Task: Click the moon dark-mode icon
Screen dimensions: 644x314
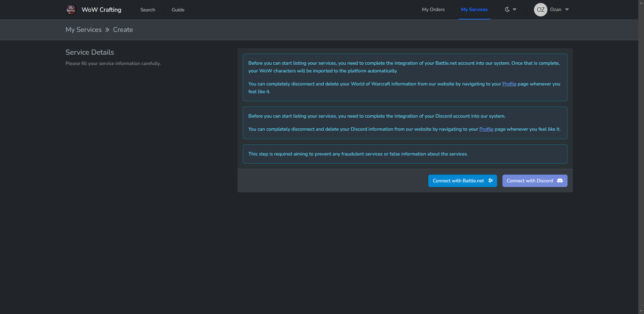Action: tap(507, 9)
